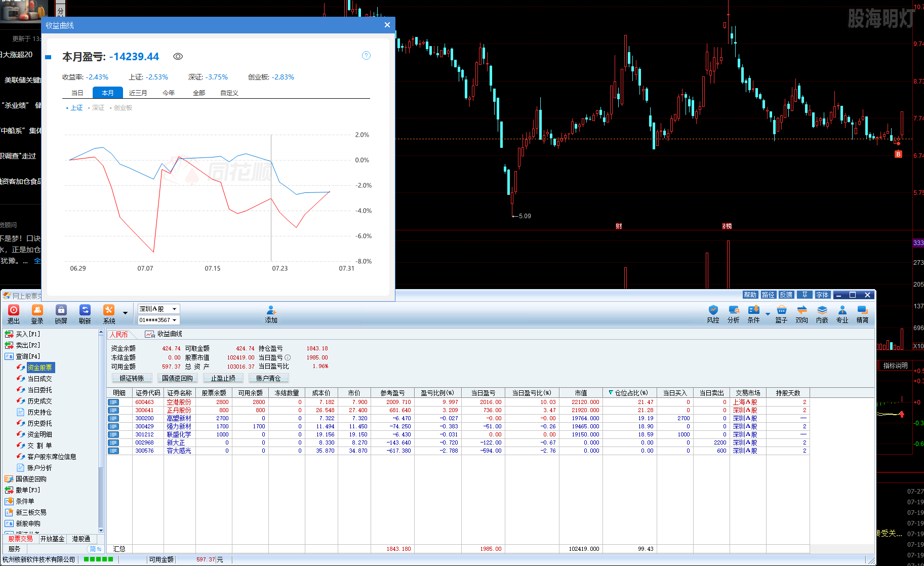The height and width of the screenshot is (566, 924).
Task: Click the 国债逆回购 button
Action: pos(177,378)
